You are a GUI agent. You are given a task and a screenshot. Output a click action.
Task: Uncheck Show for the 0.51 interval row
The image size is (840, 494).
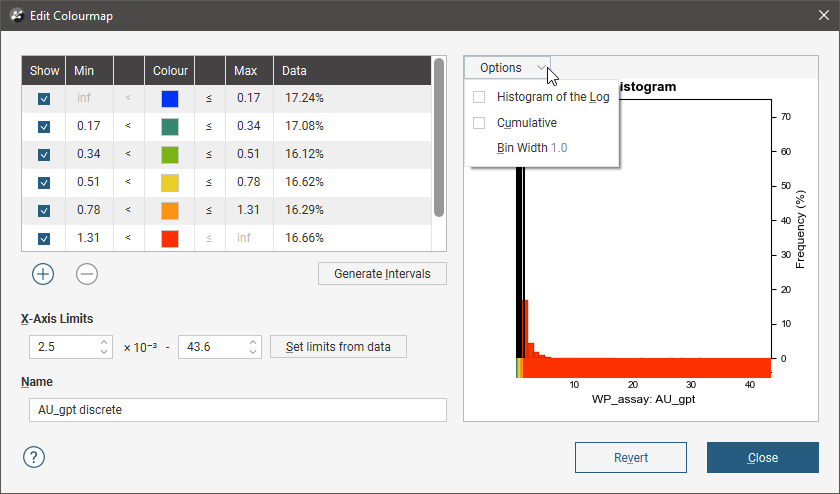tap(44, 183)
